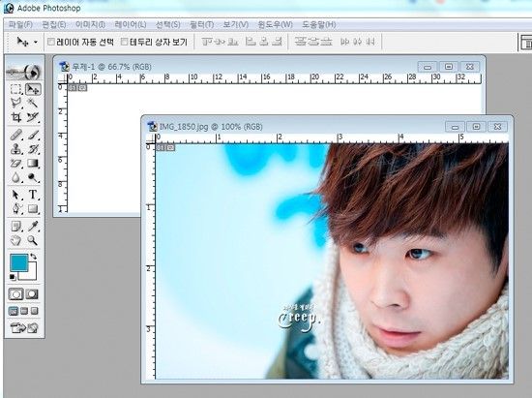Choose Full Screen with Menu Bar mode
The width and height of the screenshot is (532, 398).
click(x=24, y=311)
